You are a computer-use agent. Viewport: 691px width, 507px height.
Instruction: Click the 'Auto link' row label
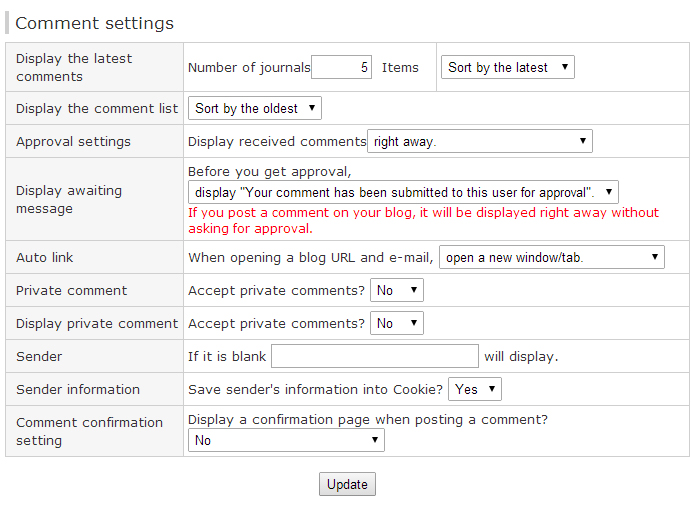click(45, 257)
